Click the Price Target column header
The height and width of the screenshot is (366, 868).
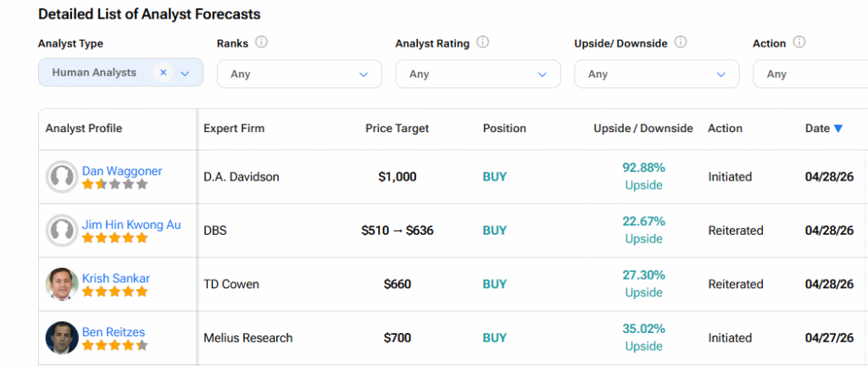pos(397,129)
